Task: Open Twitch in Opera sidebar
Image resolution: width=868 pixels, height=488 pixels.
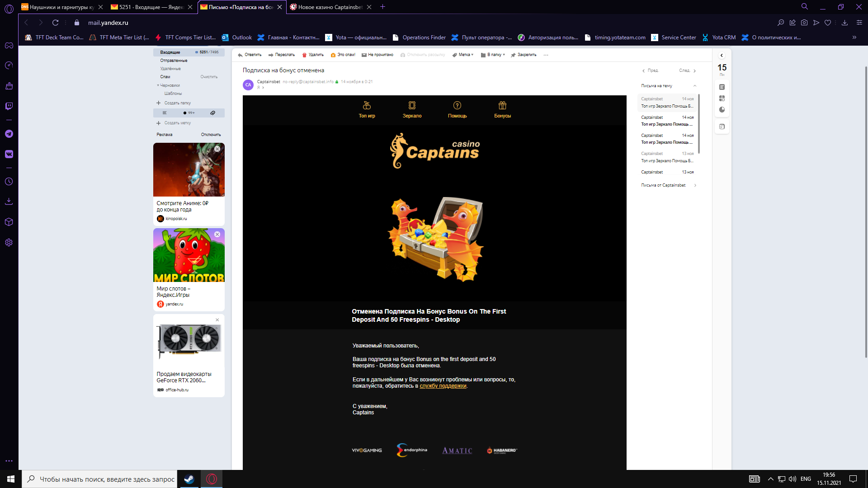Action: point(9,106)
